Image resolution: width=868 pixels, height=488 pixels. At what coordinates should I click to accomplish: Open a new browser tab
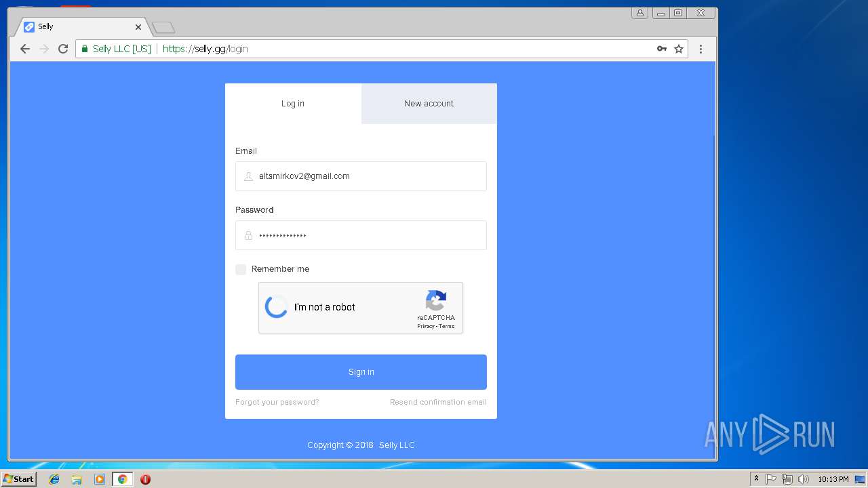coord(163,28)
